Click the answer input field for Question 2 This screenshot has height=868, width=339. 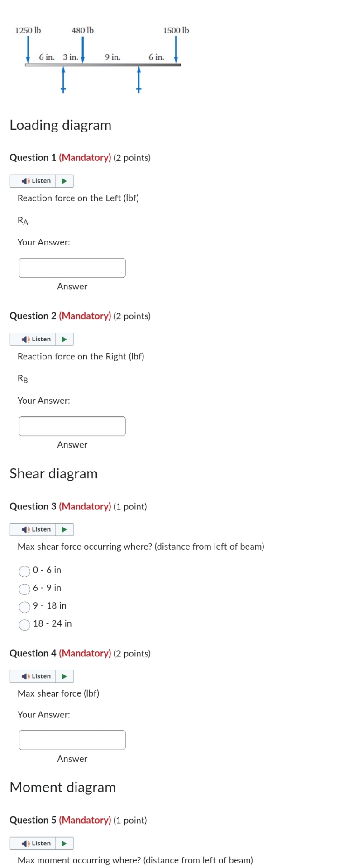click(72, 426)
